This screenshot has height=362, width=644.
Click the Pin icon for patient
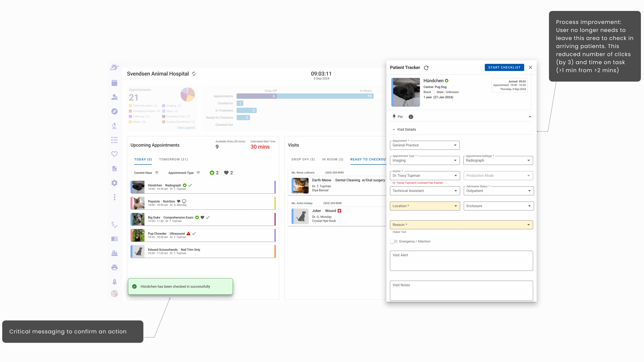394,117
